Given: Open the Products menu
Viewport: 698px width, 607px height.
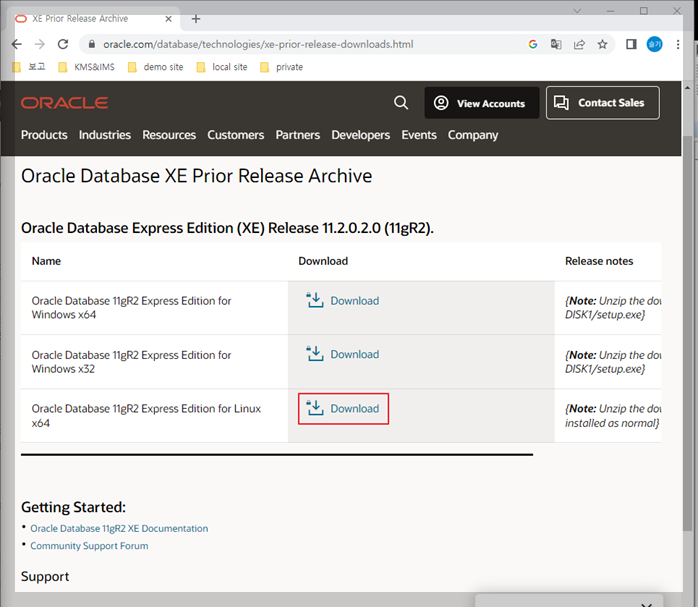Looking at the screenshot, I should (44, 135).
